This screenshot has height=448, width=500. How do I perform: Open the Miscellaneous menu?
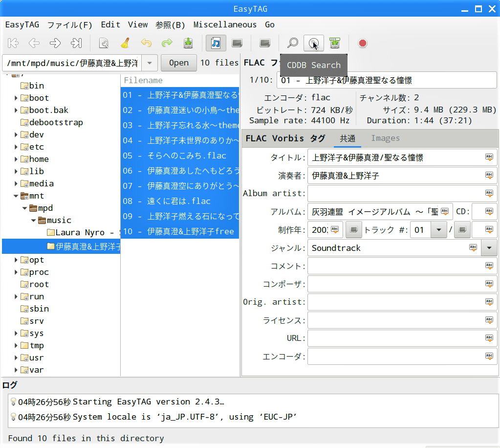tap(225, 25)
